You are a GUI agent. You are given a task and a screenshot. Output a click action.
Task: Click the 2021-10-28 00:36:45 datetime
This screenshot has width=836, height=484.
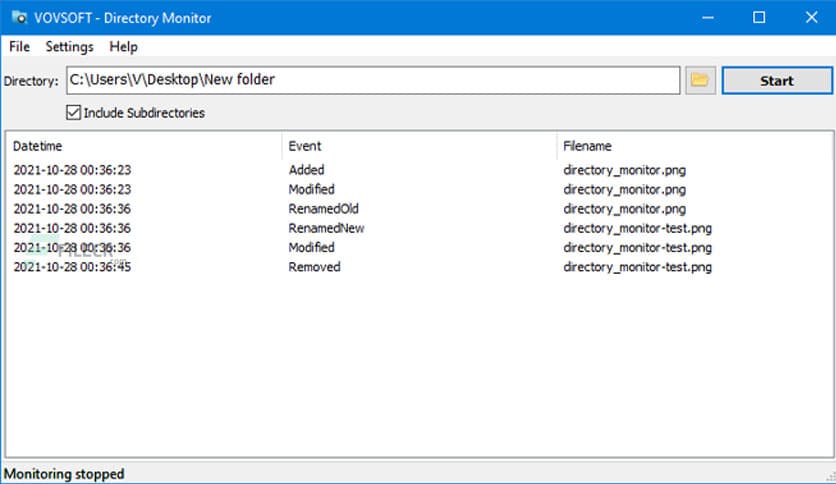pyautogui.click(x=72, y=267)
